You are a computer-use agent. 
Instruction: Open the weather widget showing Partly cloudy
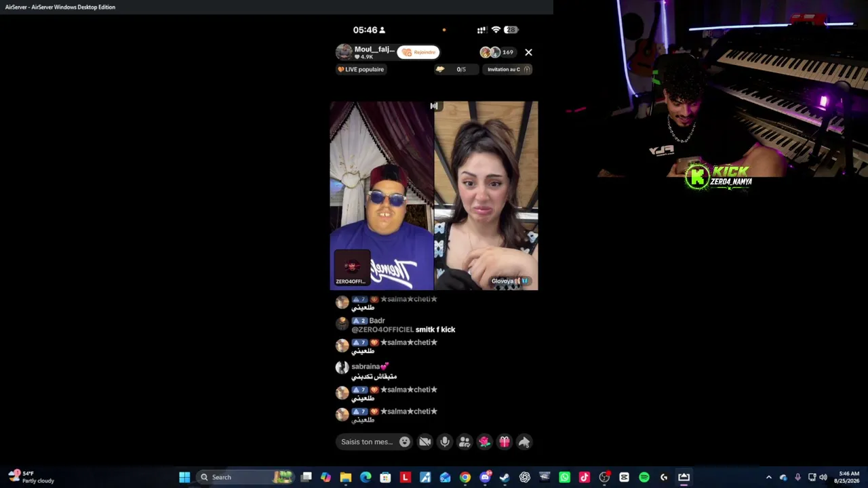tap(31, 477)
